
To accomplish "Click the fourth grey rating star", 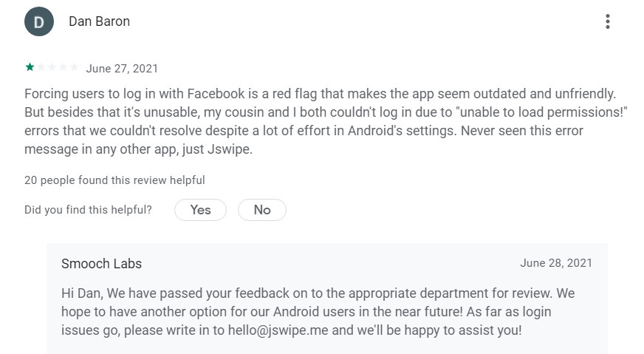I will [x=63, y=67].
